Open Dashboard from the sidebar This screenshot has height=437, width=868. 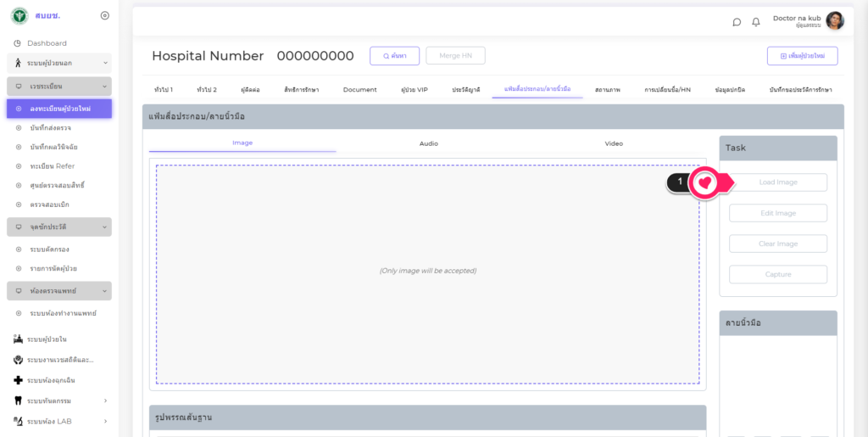click(47, 43)
